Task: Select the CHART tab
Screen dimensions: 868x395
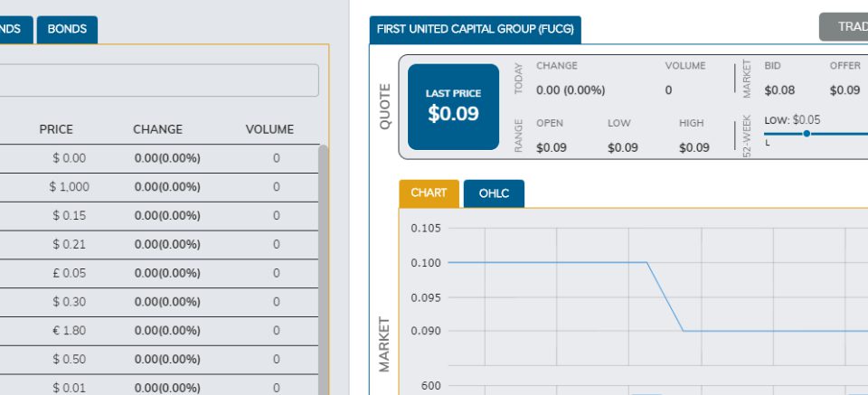Action: [429, 193]
